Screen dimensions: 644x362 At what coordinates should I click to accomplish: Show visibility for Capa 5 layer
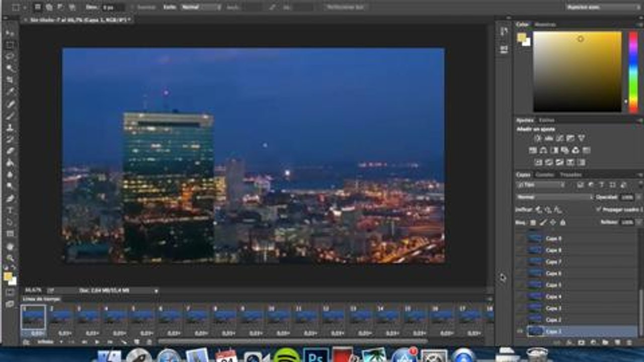point(520,285)
